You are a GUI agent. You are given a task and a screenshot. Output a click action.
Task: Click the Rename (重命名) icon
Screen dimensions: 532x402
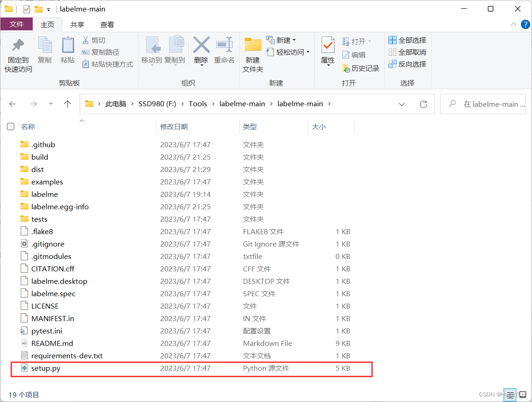(x=224, y=45)
